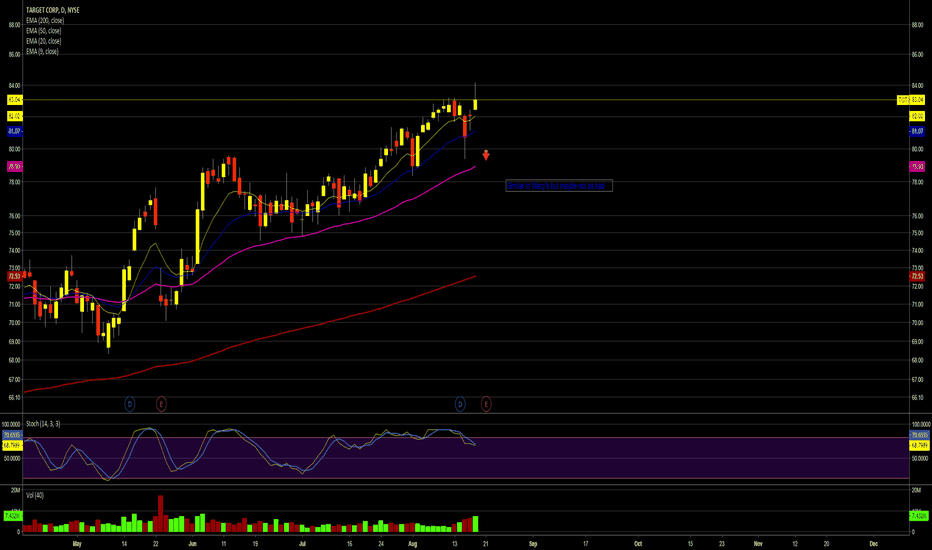The height and width of the screenshot is (550, 932).
Task: Click the Aug label on the time axis
Action: pos(413,543)
